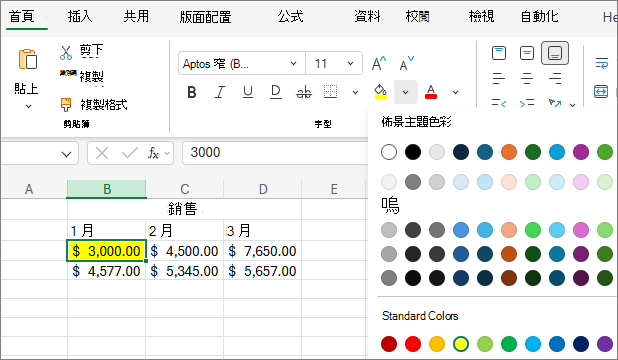Image resolution: width=618 pixels, height=360 pixels.
Task: Open the 共用 tab
Action: coord(136,17)
